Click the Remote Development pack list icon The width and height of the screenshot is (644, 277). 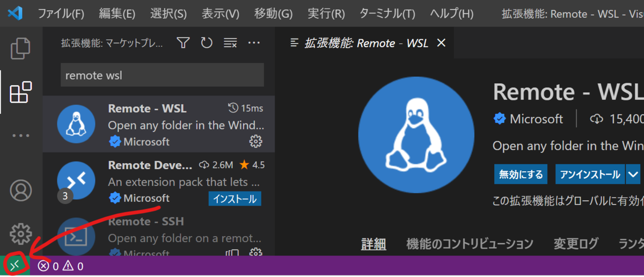pos(76,181)
